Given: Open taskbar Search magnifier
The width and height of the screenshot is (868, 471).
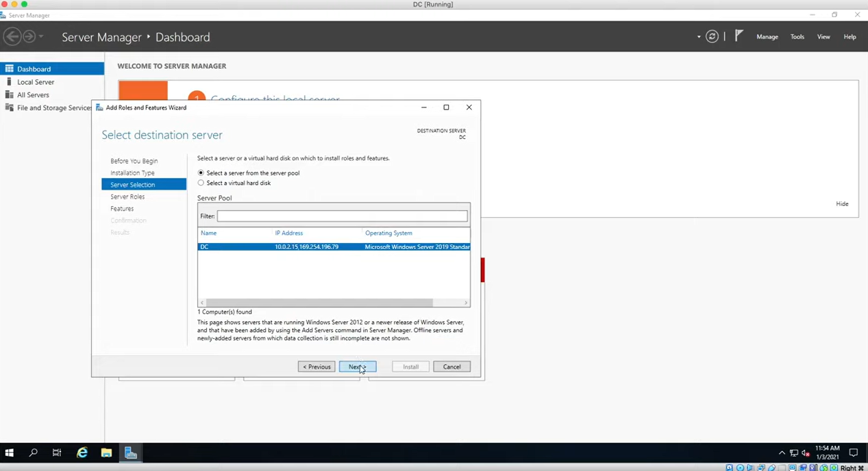Looking at the screenshot, I should pos(34,453).
